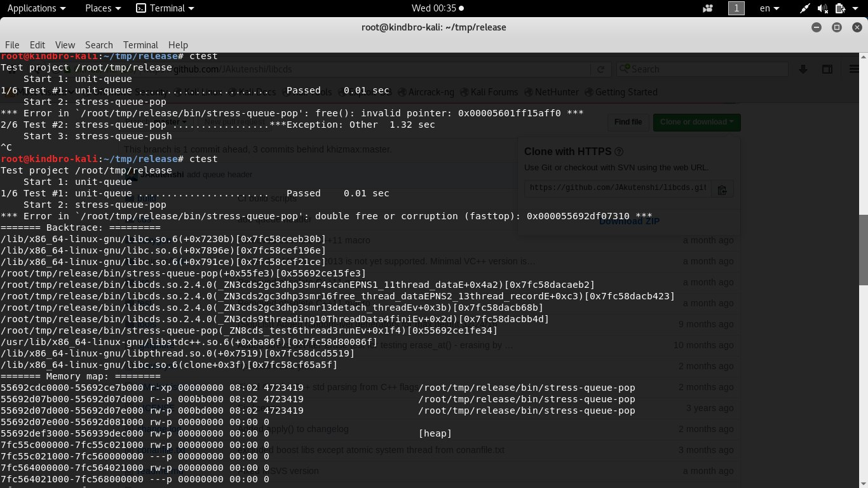Click the libpthread.so.0(+0x7519) backtrace line

pos(178,353)
